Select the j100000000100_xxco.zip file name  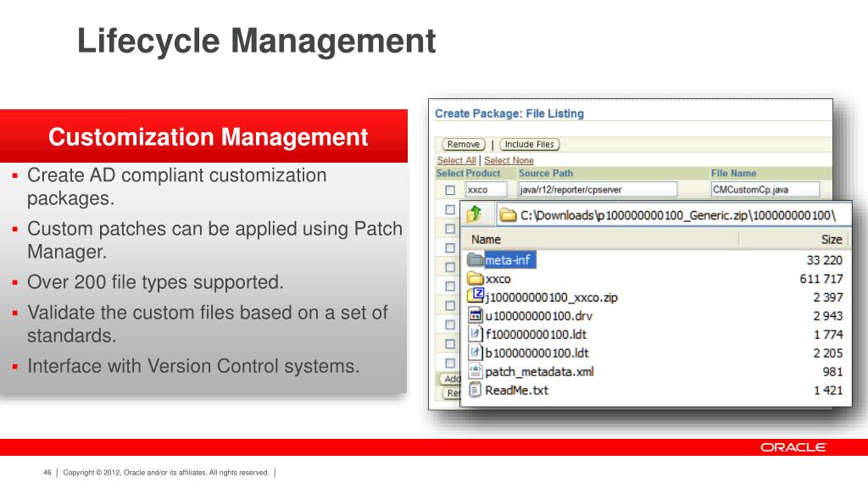pyautogui.click(x=551, y=297)
